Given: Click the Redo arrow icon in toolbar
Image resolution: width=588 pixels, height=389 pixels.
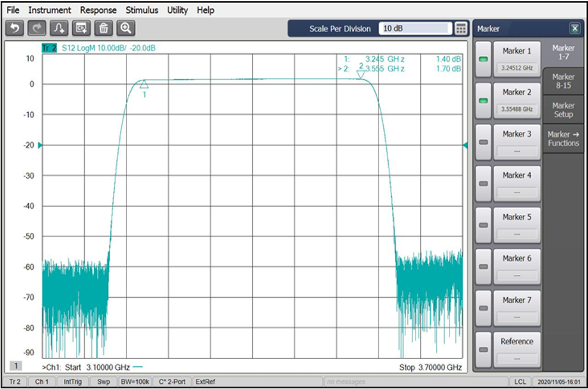Looking at the screenshot, I should pos(37,28).
